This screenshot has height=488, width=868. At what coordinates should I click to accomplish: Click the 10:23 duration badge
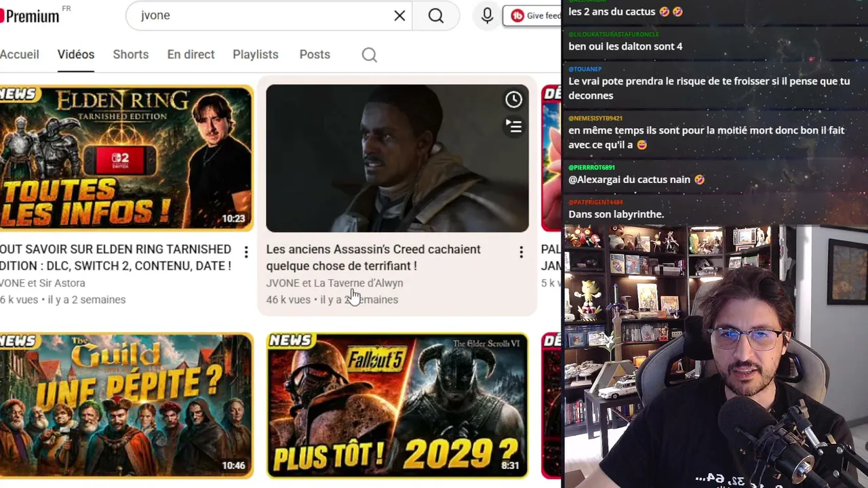pos(233,219)
